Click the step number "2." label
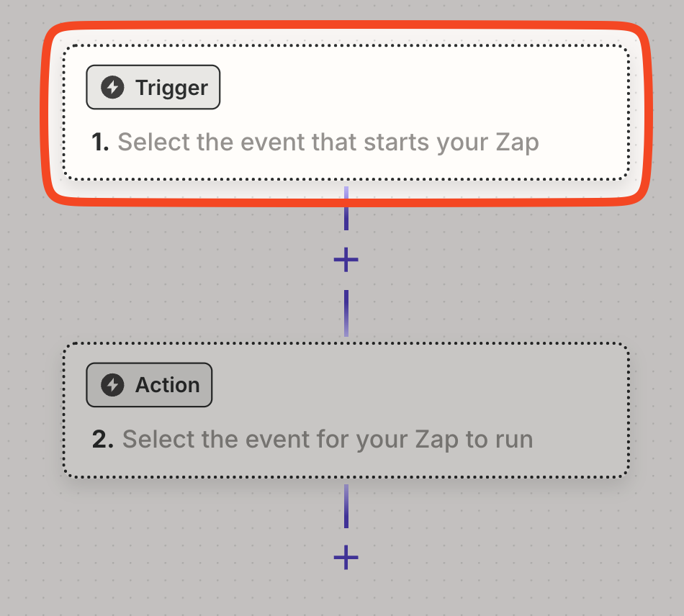This screenshot has height=616, width=684. click(x=102, y=439)
